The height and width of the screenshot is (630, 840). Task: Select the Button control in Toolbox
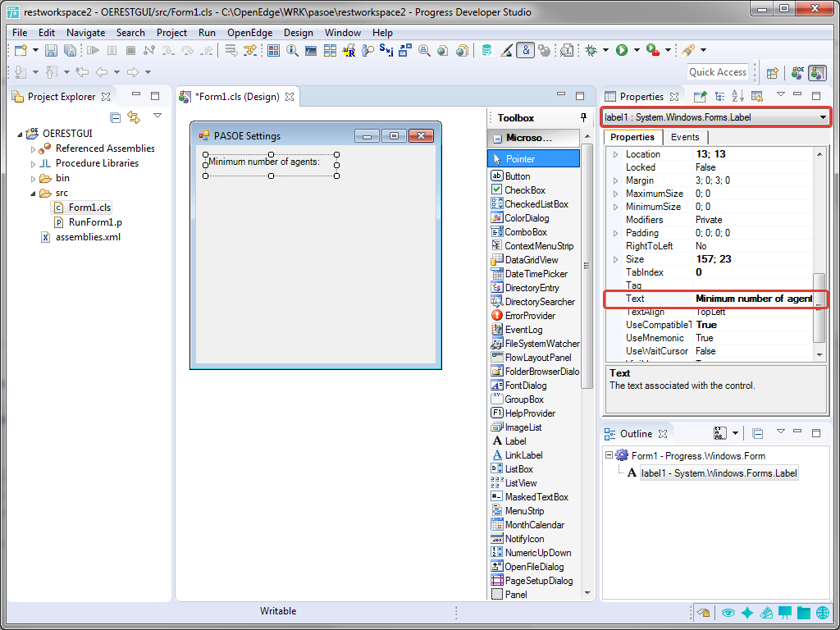pos(510,176)
